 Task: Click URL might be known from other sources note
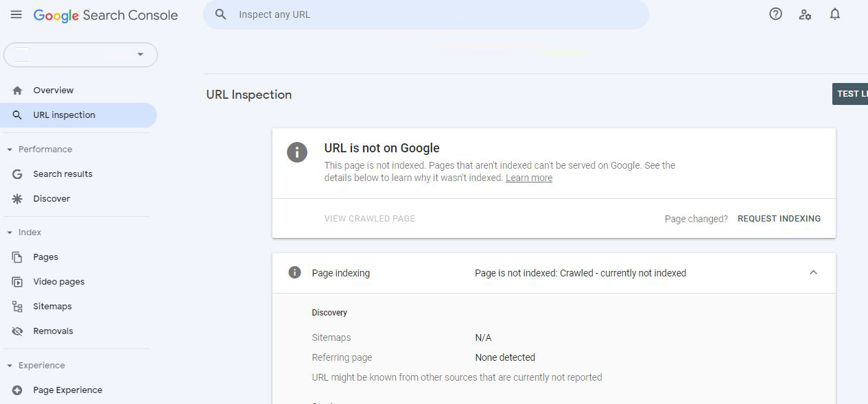point(457,377)
